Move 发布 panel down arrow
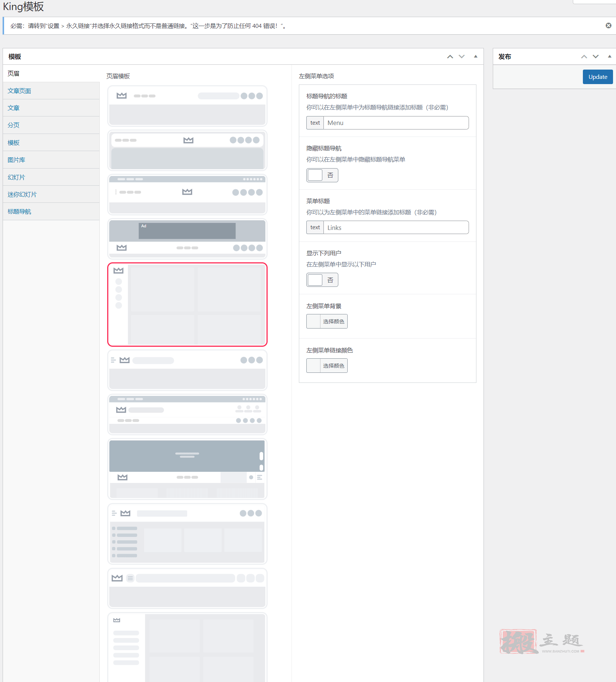This screenshot has height=682, width=616. [x=596, y=57]
